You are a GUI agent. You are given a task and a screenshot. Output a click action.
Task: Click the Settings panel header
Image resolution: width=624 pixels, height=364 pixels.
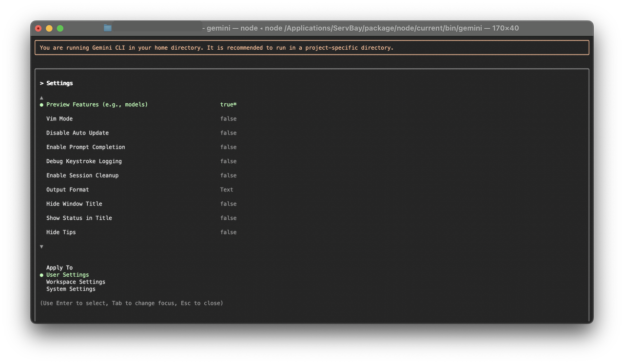pyautogui.click(x=56, y=83)
